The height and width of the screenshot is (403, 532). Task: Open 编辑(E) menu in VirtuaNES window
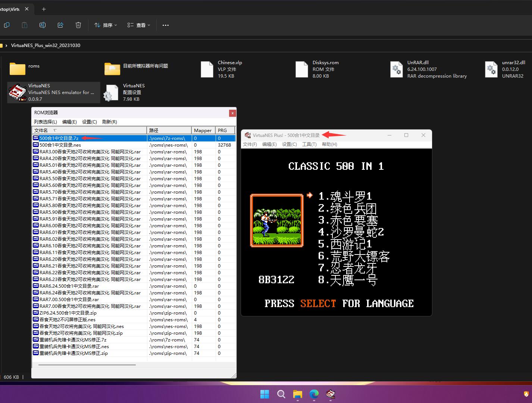[x=269, y=144]
